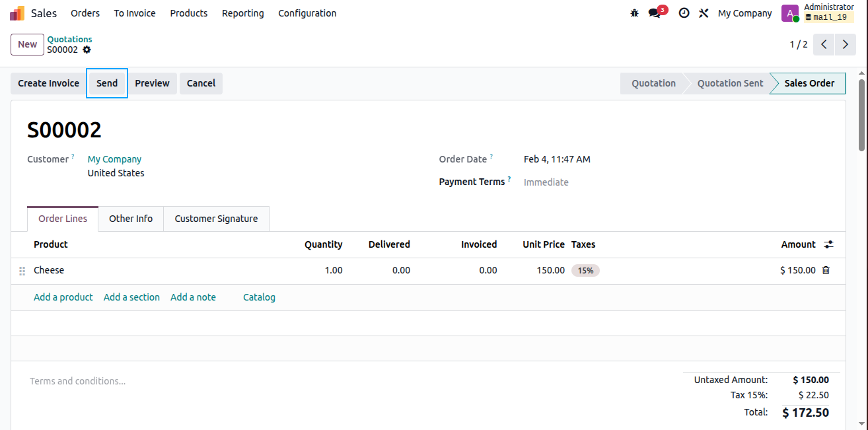The height and width of the screenshot is (430, 868).
Task: Select the Quotation status stage
Action: 653,83
